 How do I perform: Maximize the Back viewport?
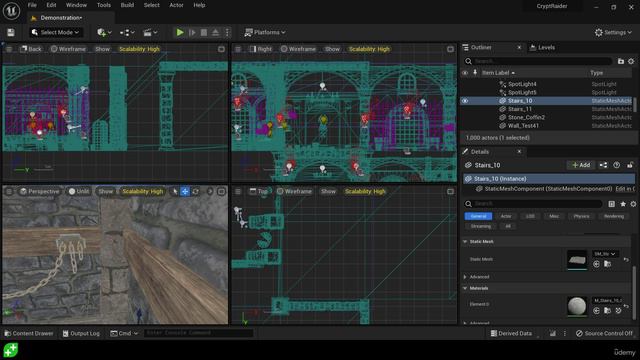point(221,49)
